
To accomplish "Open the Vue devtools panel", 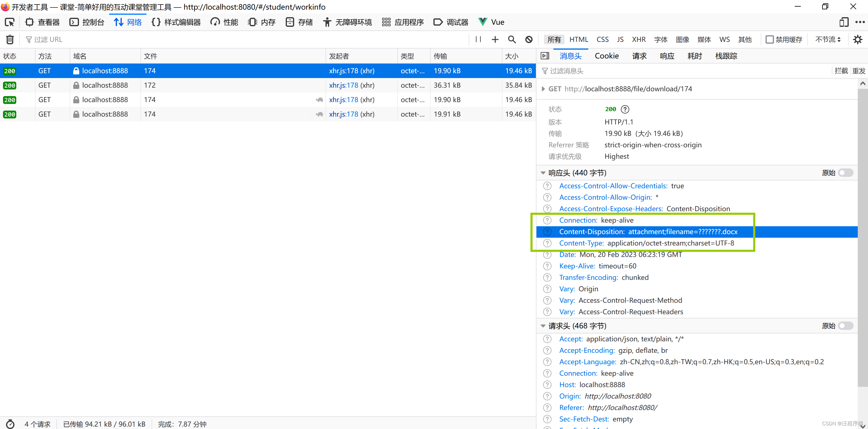I will [491, 22].
